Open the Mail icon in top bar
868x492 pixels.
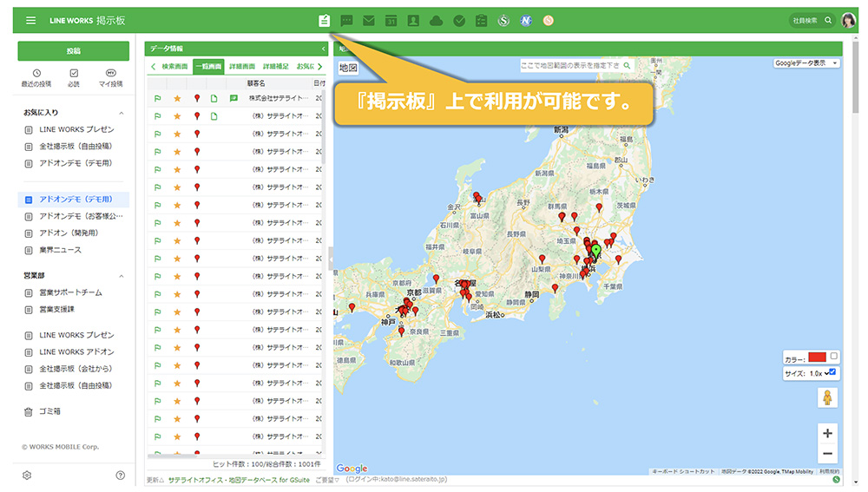pyautogui.click(x=369, y=20)
